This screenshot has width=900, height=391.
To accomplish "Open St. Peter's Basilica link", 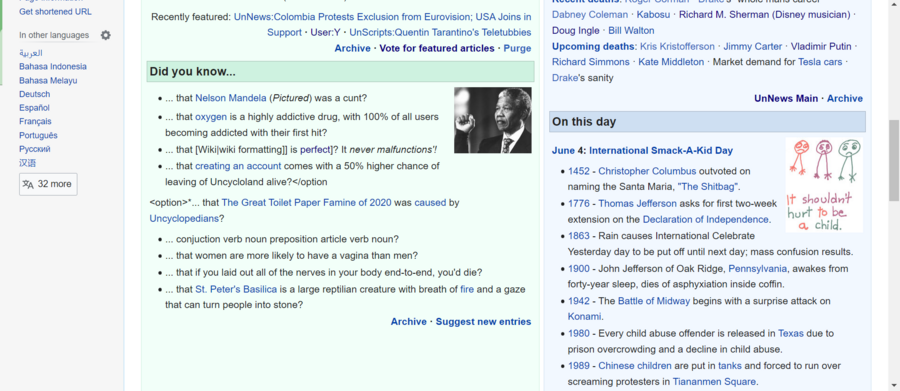I will [236, 289].
